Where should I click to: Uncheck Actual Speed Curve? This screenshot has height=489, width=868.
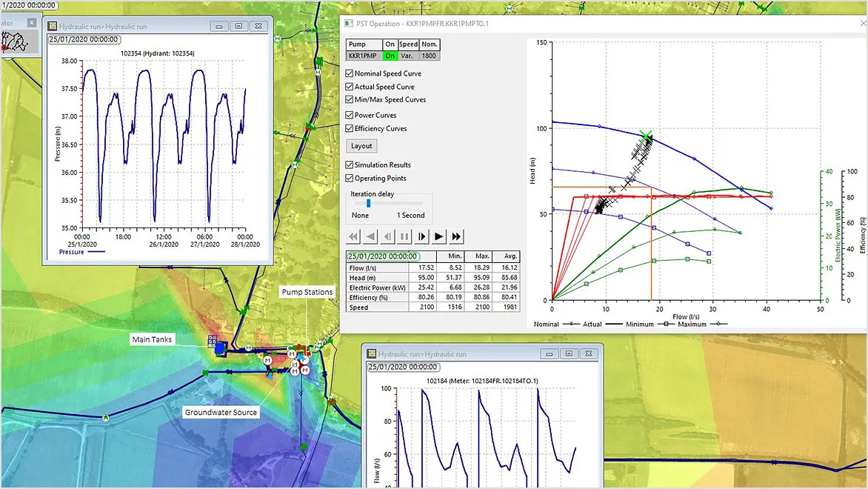point(350,87)
